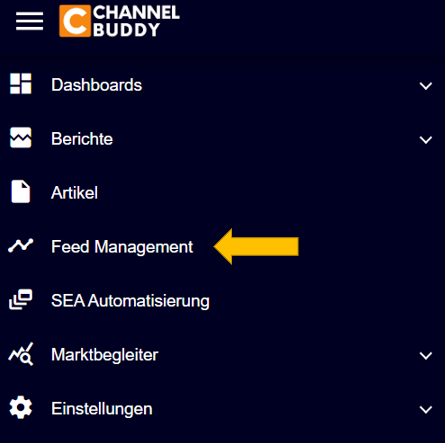Open the Feed Management menu item
This screenshot has width=445, height=443.
coord(122,247)
